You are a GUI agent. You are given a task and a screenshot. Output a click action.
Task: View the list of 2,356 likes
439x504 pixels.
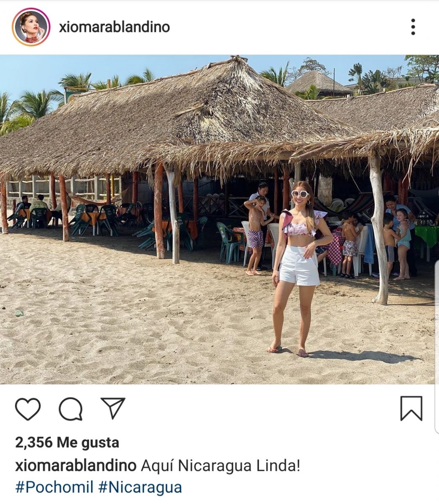[x=67, y=442]
